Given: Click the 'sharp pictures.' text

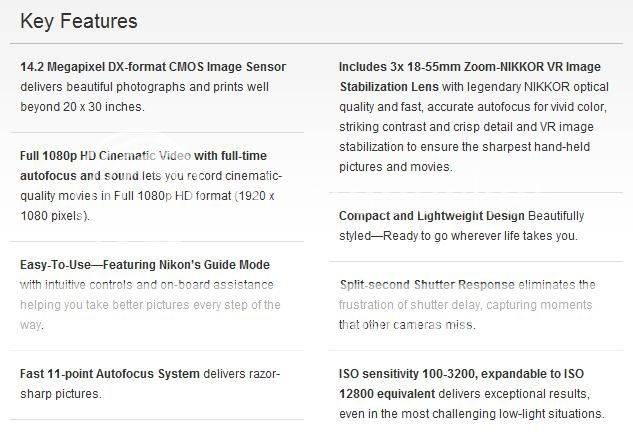Looking at the screenshot, I should [x=61, y=394].
